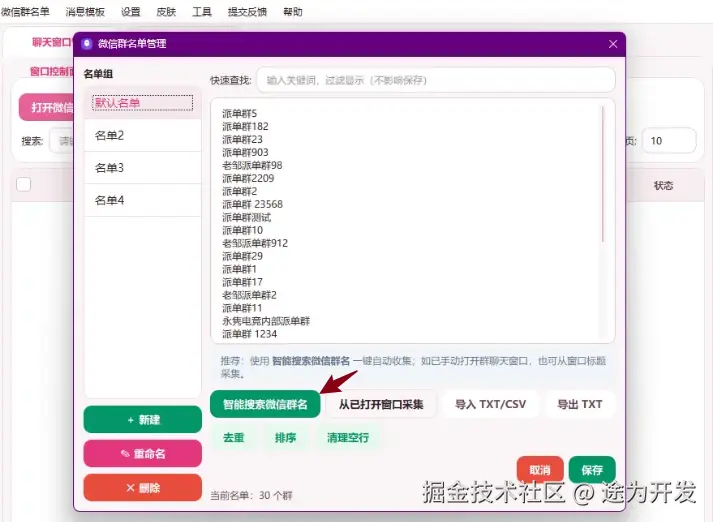Click the dialog's purple app icon
The height and width of the screenshot is (522, 713).
87,44
